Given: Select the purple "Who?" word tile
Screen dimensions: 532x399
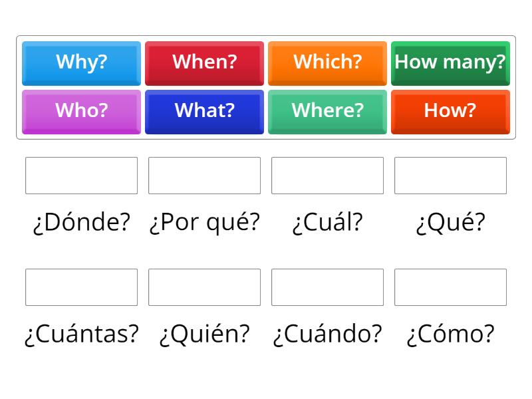Looking at the screenshot, I should coord(81,110).
